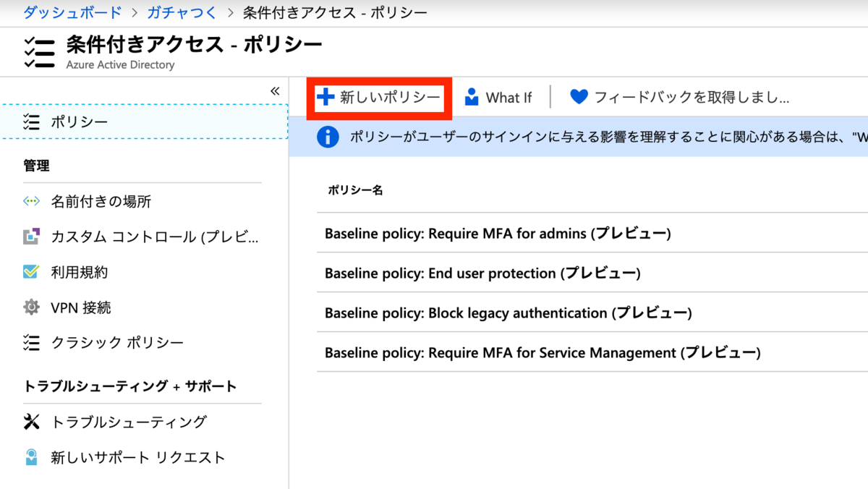Click the ポリシー checklist sidebar icon
Image resolution: width=868 pixels, height=489 pixels.
[31, 121]
